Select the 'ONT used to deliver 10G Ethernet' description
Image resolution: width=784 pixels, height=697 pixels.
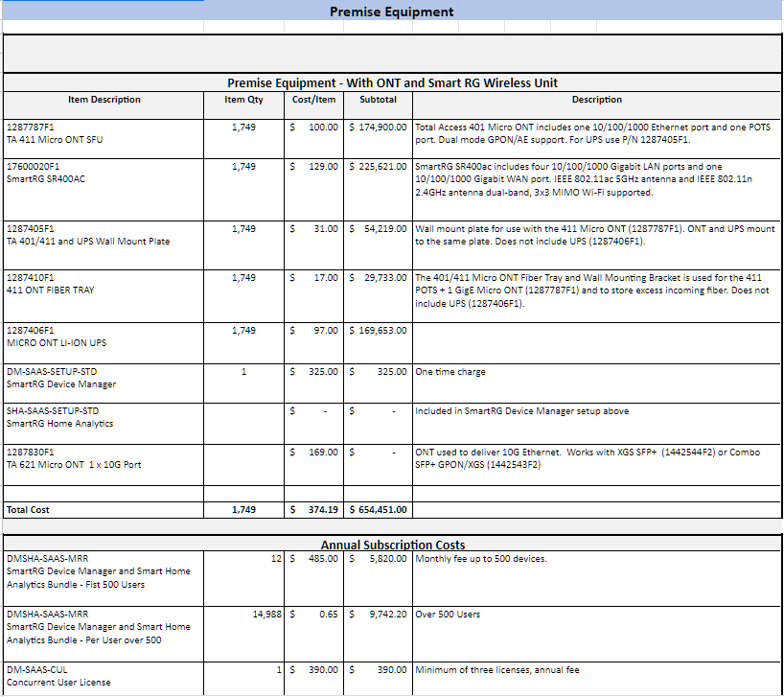596,464
